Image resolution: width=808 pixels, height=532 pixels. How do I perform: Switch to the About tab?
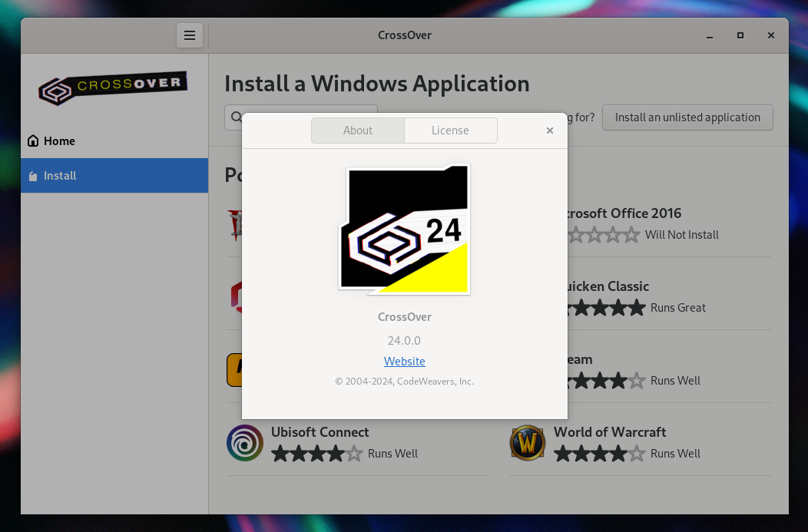[358, 131]
